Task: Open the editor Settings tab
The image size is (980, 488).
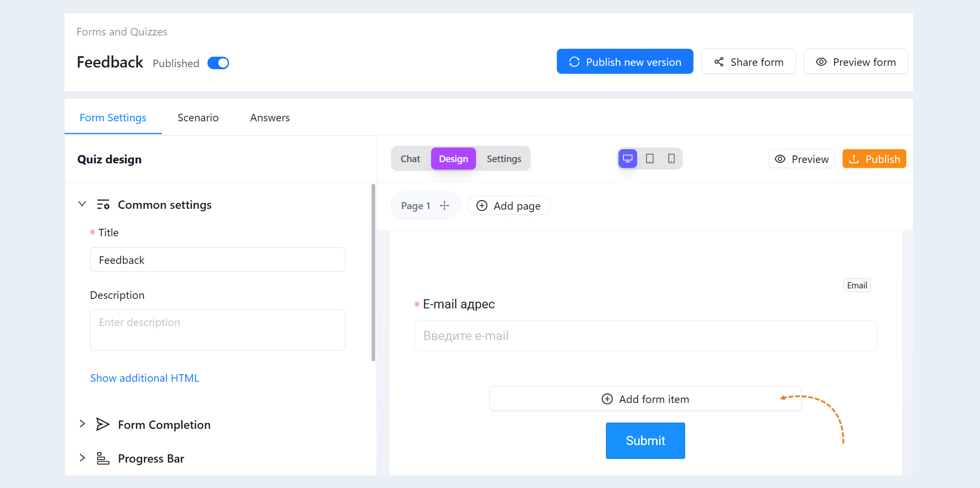Action: click(x=504, y=159)
